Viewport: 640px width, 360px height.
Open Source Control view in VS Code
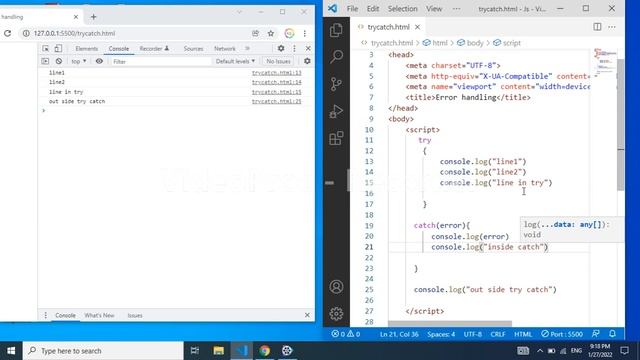[x=336, y=84]
